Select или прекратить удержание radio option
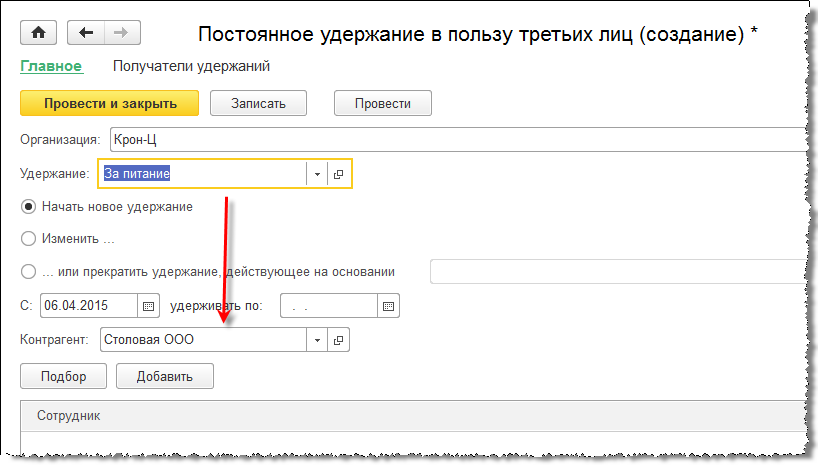 [28, 272]
